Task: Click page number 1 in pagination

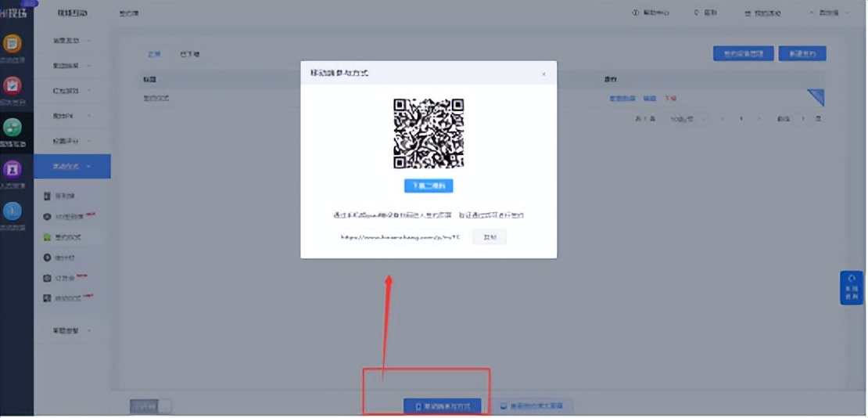Action: (741, 119)
